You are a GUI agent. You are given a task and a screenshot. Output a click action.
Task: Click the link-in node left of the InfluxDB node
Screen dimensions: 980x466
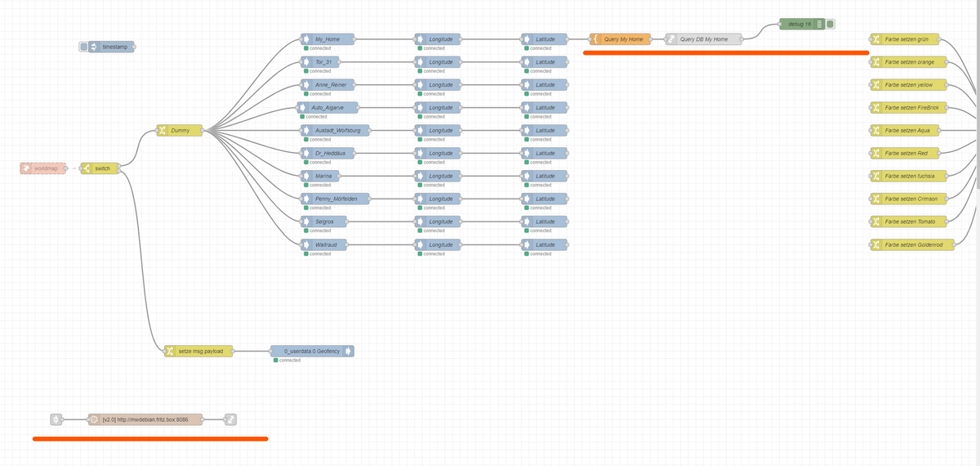(x=56, y=419)
